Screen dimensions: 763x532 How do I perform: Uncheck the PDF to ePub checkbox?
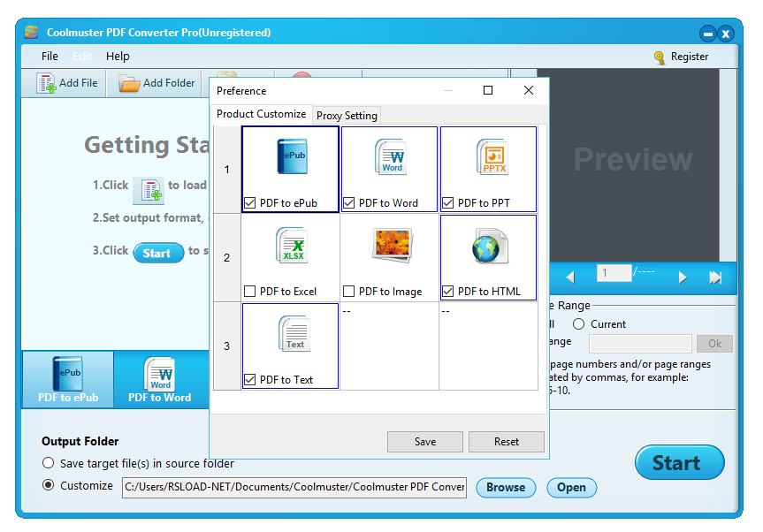point(249,202)
